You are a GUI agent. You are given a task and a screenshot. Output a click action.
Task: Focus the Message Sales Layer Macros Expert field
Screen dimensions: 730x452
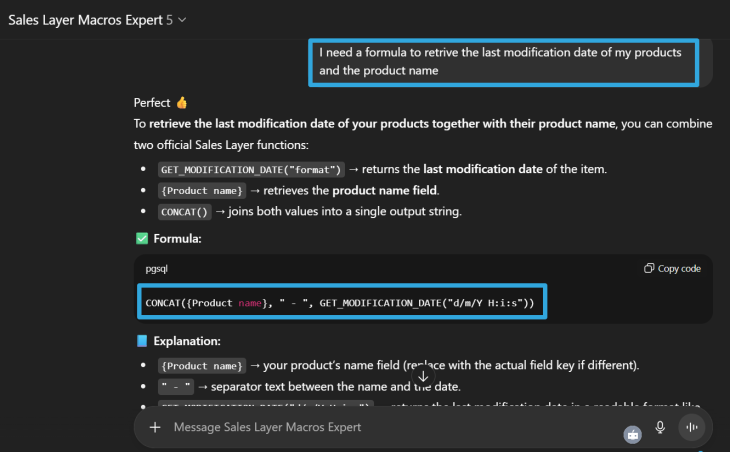pos(380,427)
